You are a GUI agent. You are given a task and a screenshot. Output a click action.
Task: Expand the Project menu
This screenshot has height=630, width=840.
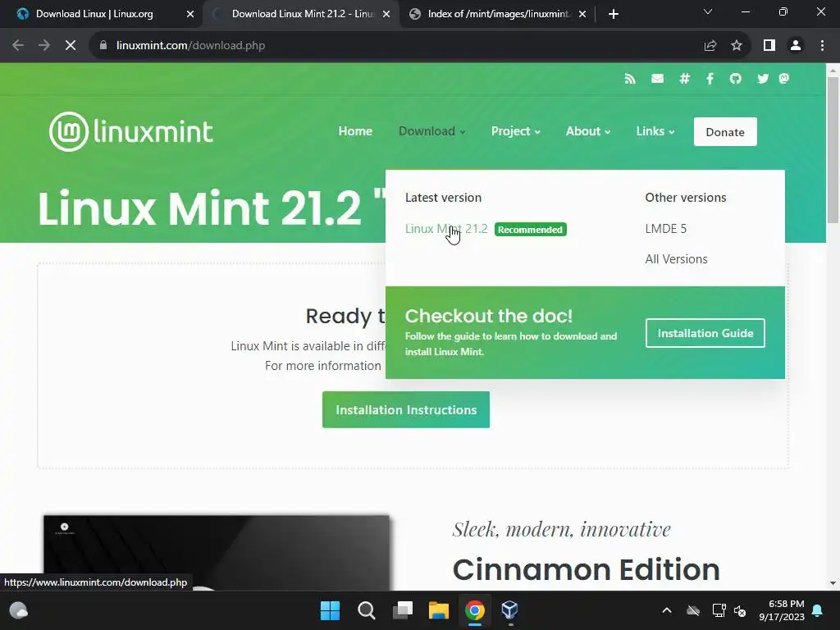click(516, 131)
